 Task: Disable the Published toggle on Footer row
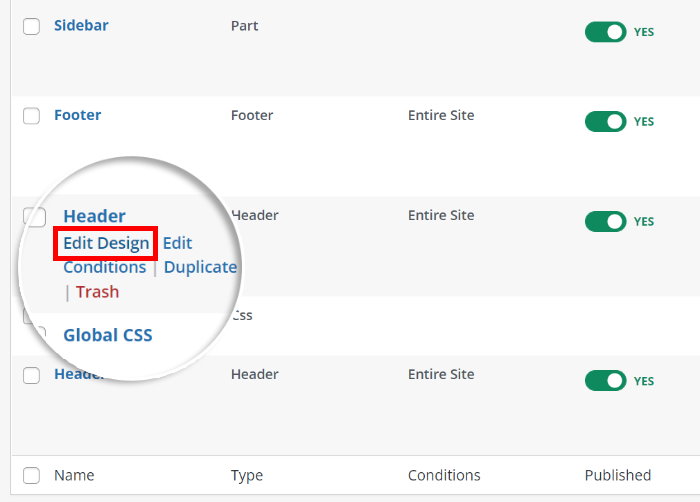(605, 122)
